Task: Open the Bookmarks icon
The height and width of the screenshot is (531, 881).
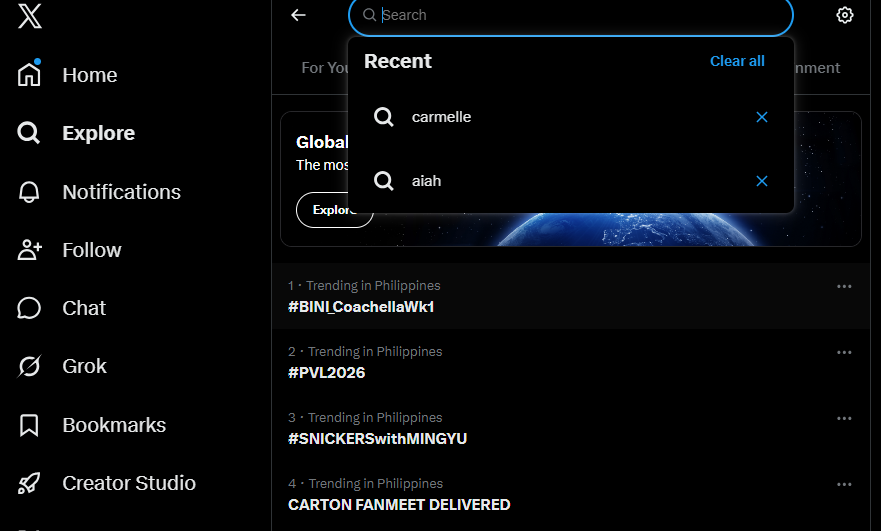Action: (x=29, y=425)
